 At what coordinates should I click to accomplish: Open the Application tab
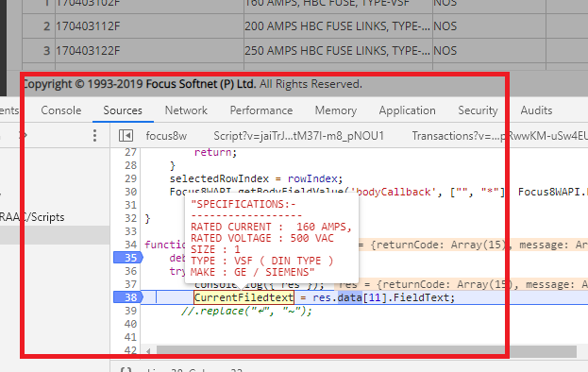click(407, 110)
